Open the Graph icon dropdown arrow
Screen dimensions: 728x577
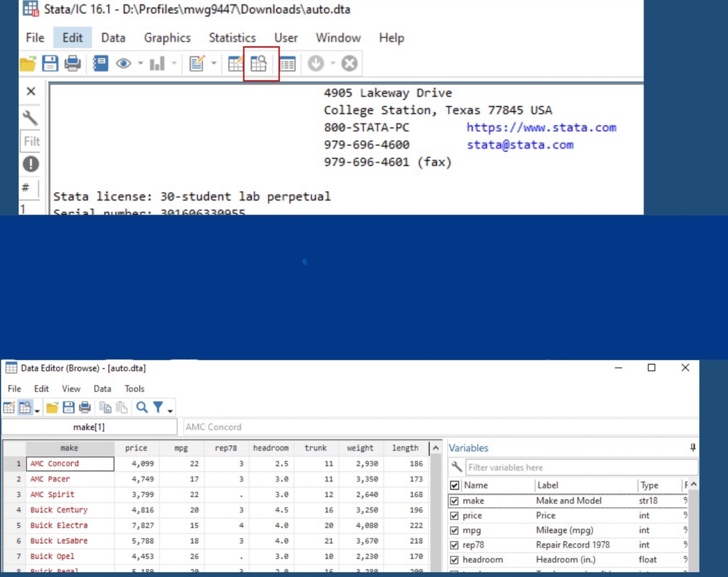pyautogui.click(x=174, y=64)
